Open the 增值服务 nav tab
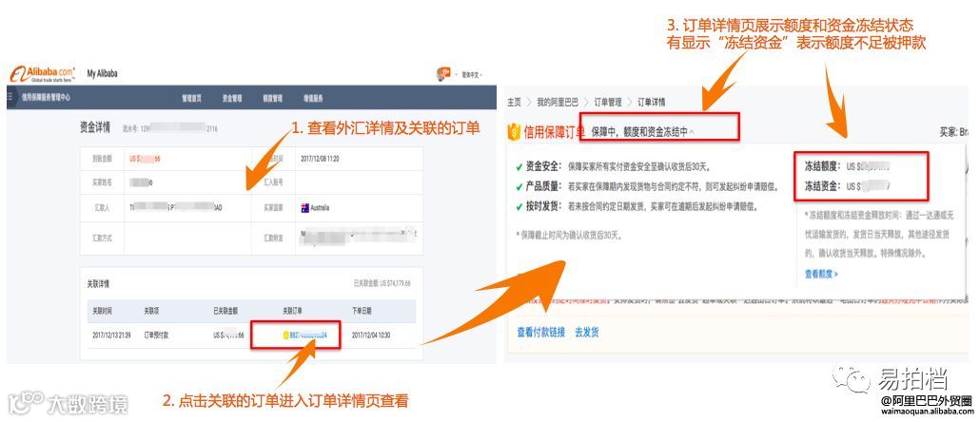The height and width of the screenshot is (422, 980). coord(313,99)
